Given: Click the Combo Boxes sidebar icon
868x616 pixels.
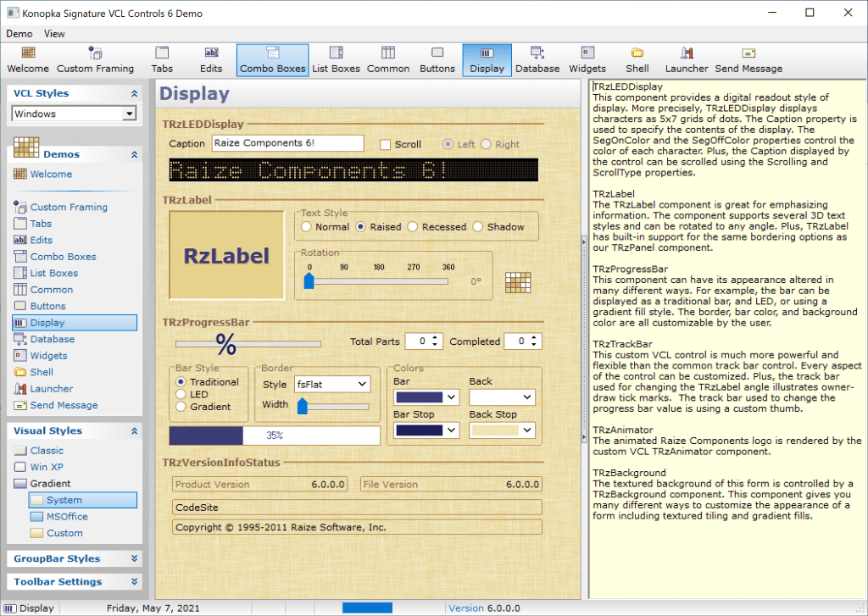Looking at the screenshot, I should tap(20, 256).
